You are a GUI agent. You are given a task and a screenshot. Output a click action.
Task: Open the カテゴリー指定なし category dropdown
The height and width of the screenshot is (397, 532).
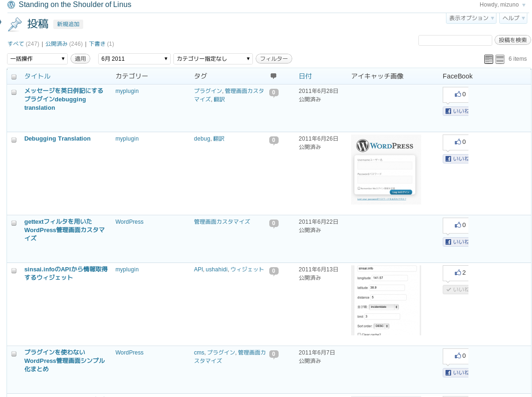tap(213, 59)
